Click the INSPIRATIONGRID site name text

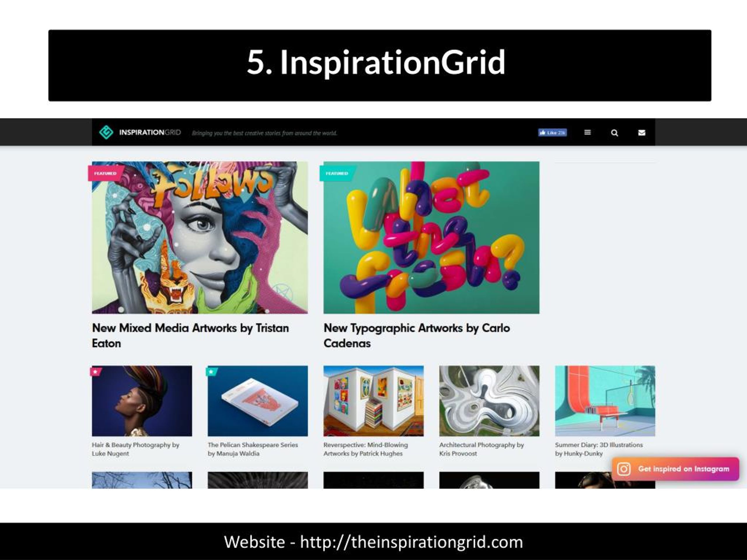pos(150,132)
